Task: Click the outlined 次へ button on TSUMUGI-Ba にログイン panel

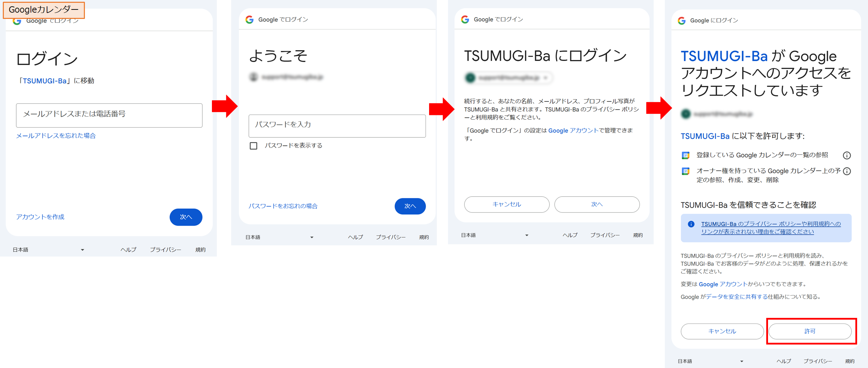Action: coord(597,204)
